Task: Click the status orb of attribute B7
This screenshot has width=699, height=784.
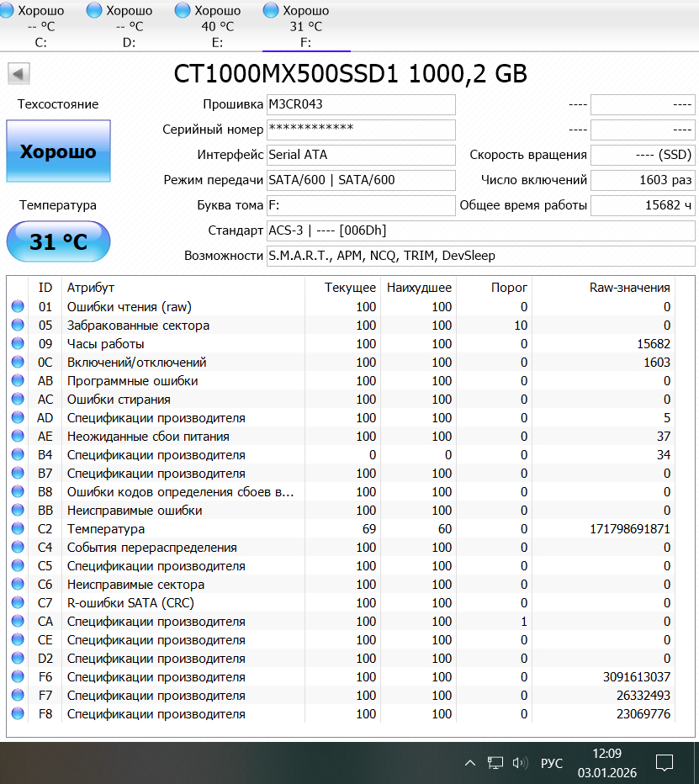Action: tap(18, 473)
